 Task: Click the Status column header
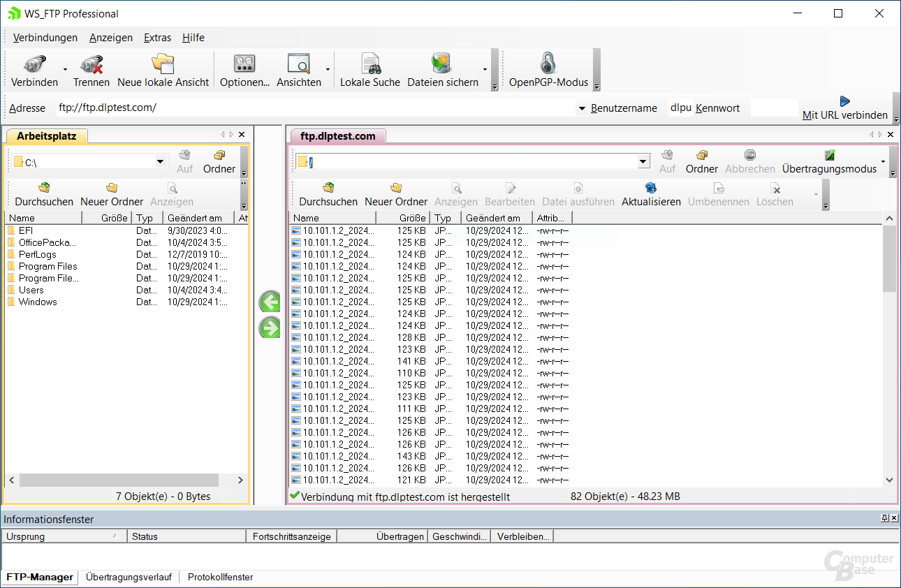(x=186, y=536)
